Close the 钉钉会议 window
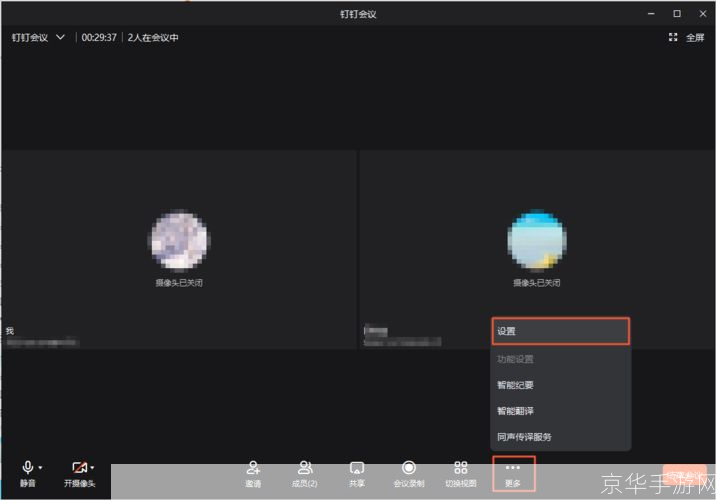The image size is (716, 500). coord(703,14)
